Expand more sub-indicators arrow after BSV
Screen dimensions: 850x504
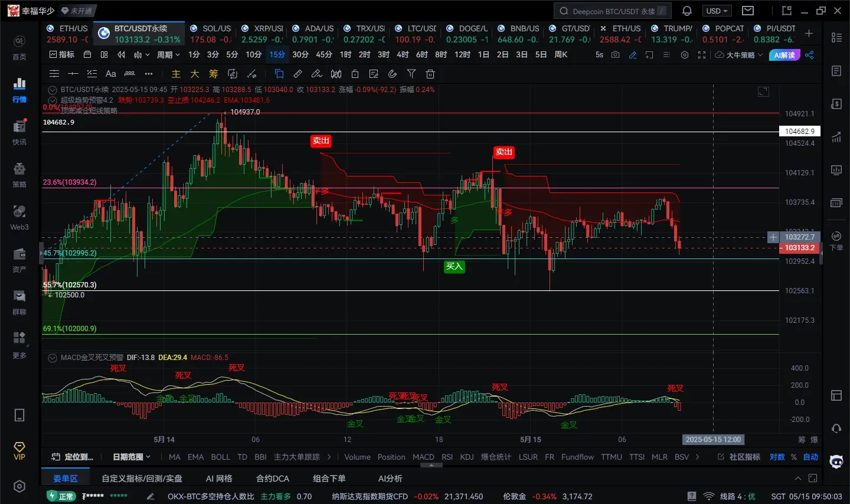pos(698,457)
